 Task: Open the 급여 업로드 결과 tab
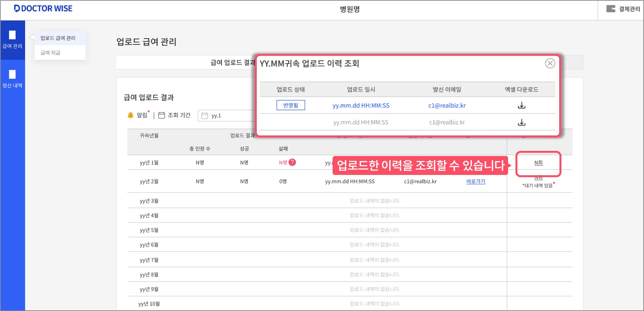click(232, 63)
